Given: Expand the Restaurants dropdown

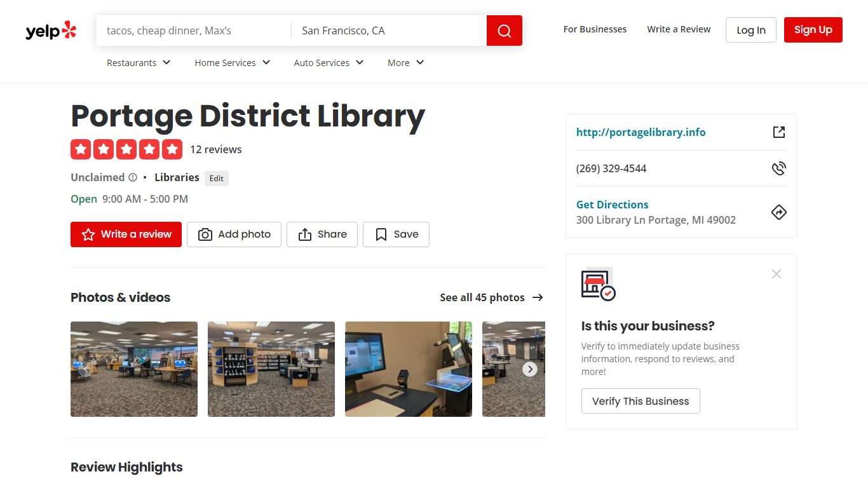Looking at the screenshot, I should pyautogui.click(x=139, y=63).
